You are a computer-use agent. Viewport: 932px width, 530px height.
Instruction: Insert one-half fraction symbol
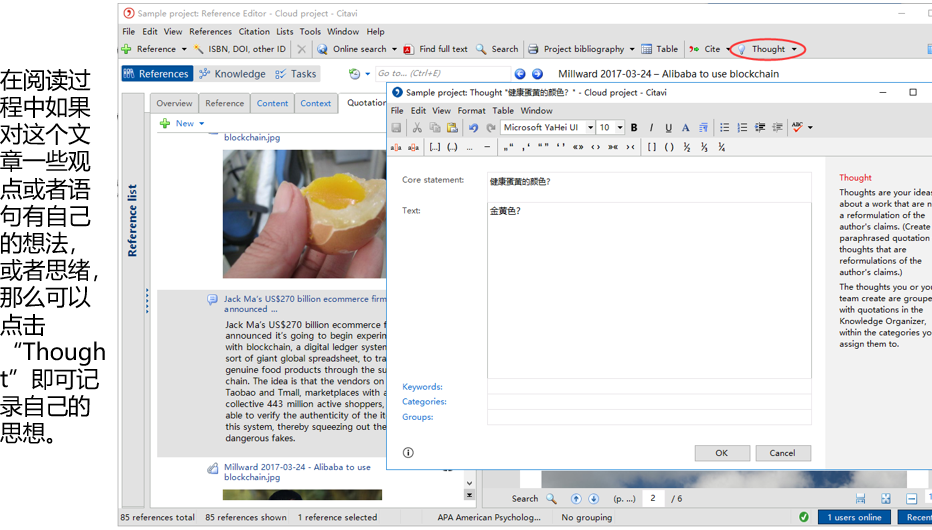click(x=687, y=147)
